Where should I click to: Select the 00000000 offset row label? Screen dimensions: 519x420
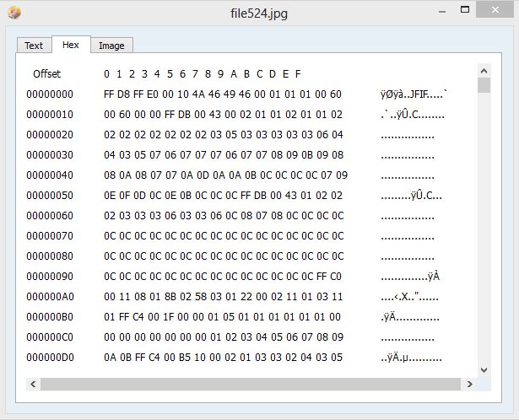tap(50, 94)
